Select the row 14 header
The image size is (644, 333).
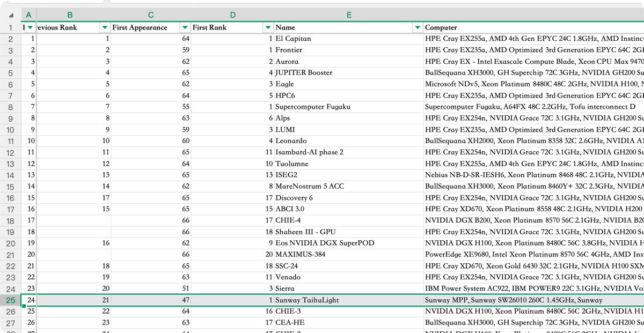point(11,175)
